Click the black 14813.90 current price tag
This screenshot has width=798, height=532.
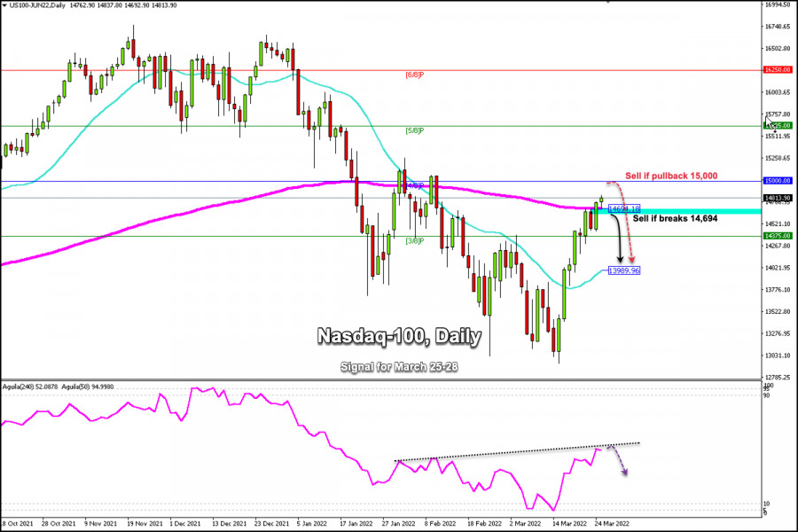778,198
